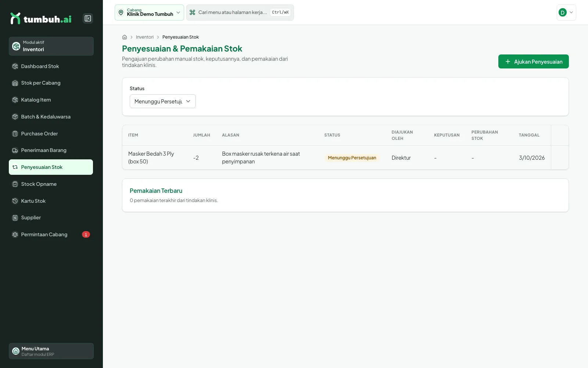The height and width of the screenshot is (368, 588).
Task: Click the Katalog Item sidebar icon
Action: click(x=15, y=100)
